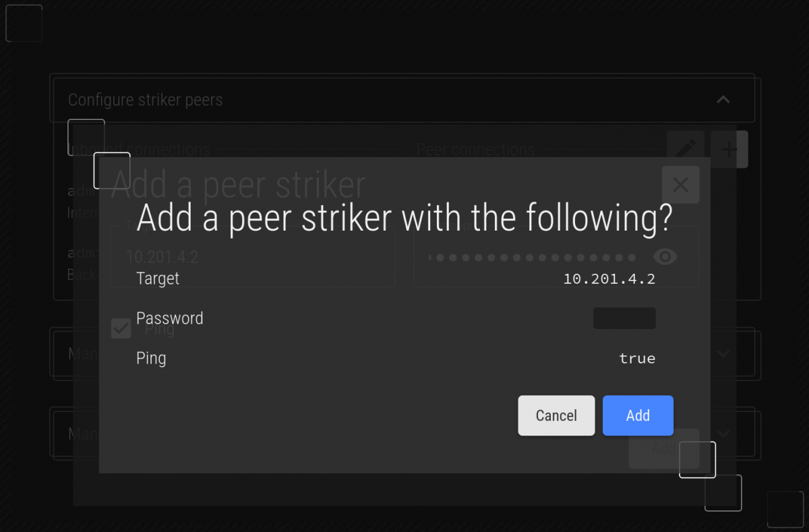The width and height of the screenshot is (809, 532).
Task: Toggle password visibility with the eye icon
Action: 665,257
